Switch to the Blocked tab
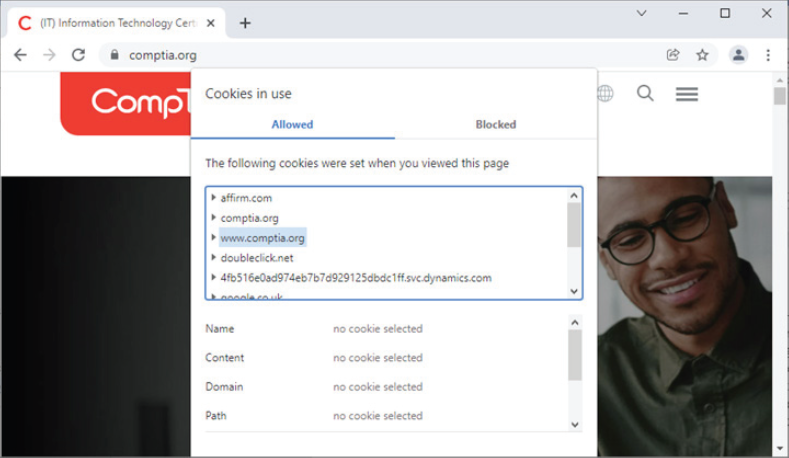Viewport: 789px width, 458px height. point(496,124)
